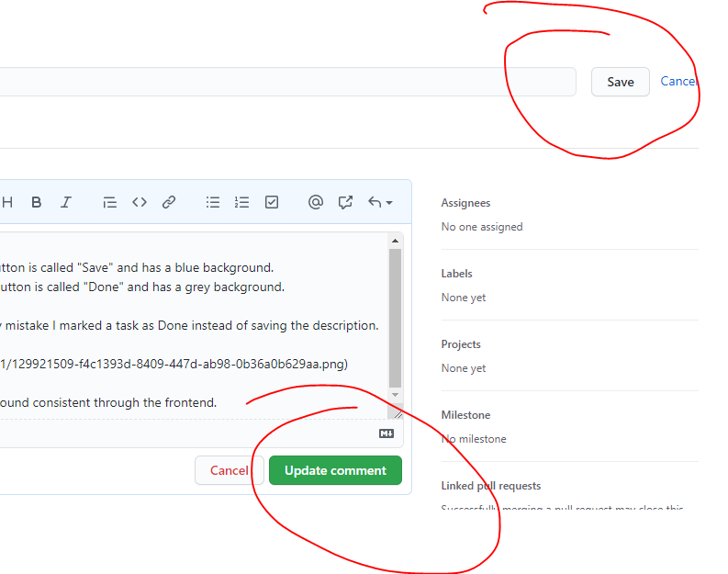Add a link via chain icon

[x=169, y=202]
